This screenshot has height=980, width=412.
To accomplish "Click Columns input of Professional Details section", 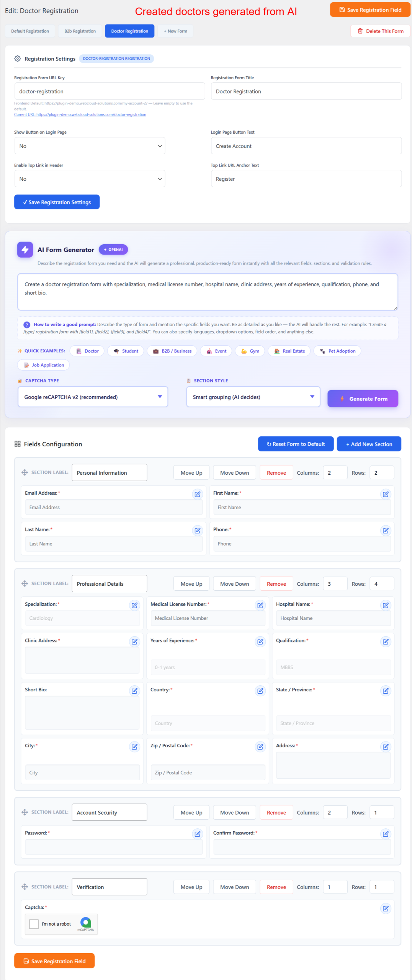I will pos(335,584).
